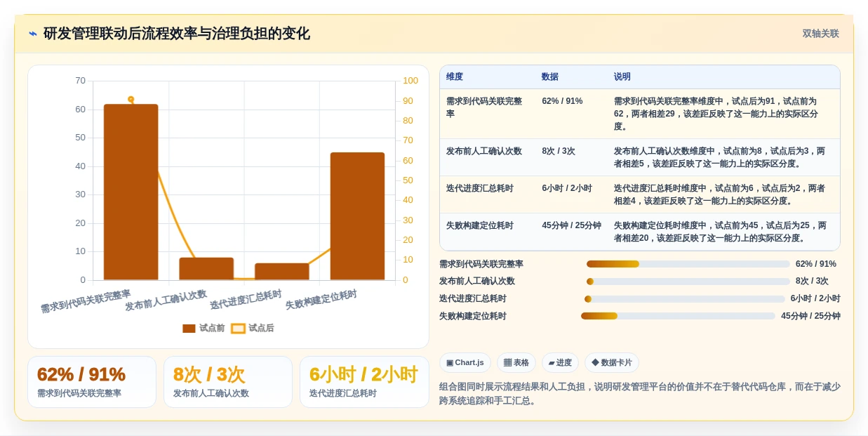Click the 62% / 91% summary card

pyautogui.click(x=92, y=382)
